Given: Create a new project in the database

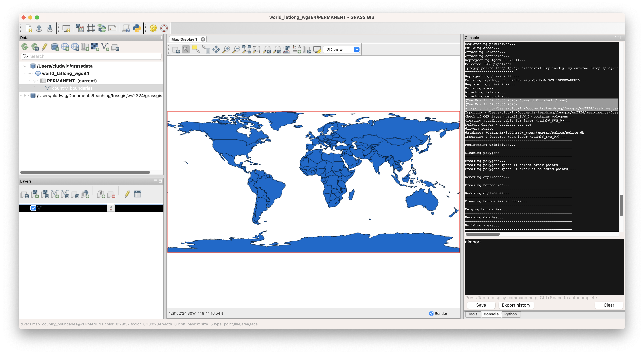Looking at the screenshot, I should pos(65,47).
